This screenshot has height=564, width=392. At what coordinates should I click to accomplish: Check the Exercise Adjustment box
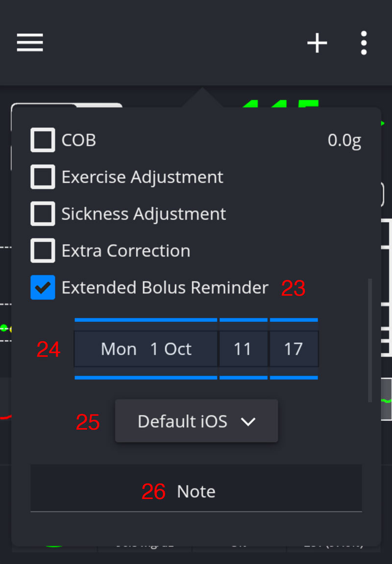(43, 177)
